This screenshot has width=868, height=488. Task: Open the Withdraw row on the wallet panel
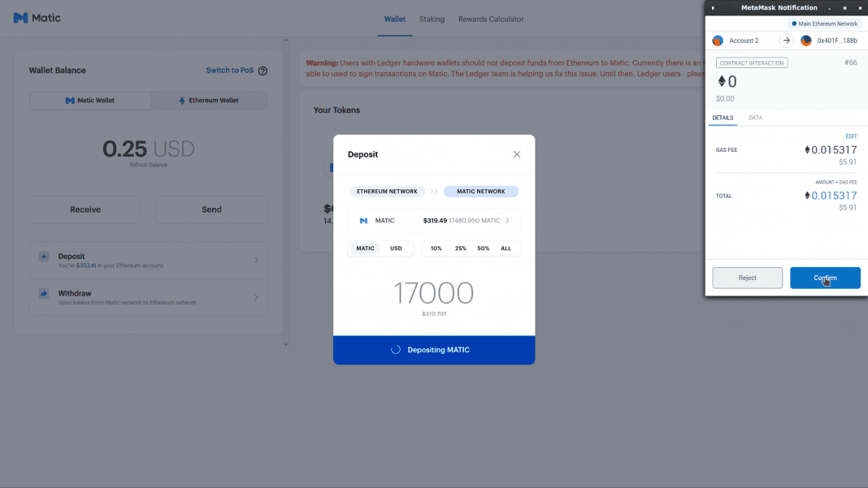148,297
